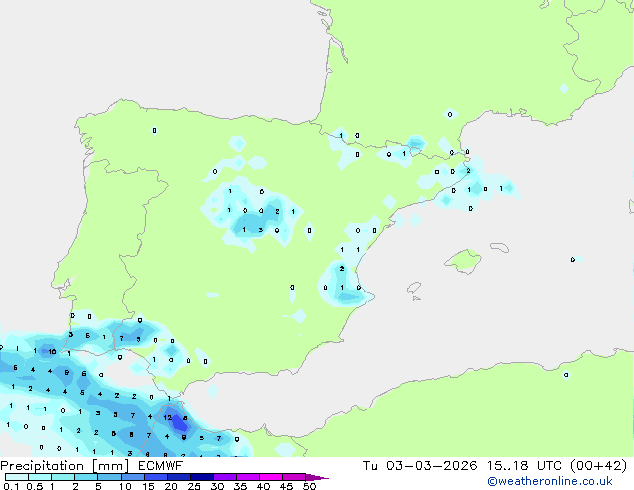
Task: Click the legend swatch between 15 and 20
Action: 155,477
